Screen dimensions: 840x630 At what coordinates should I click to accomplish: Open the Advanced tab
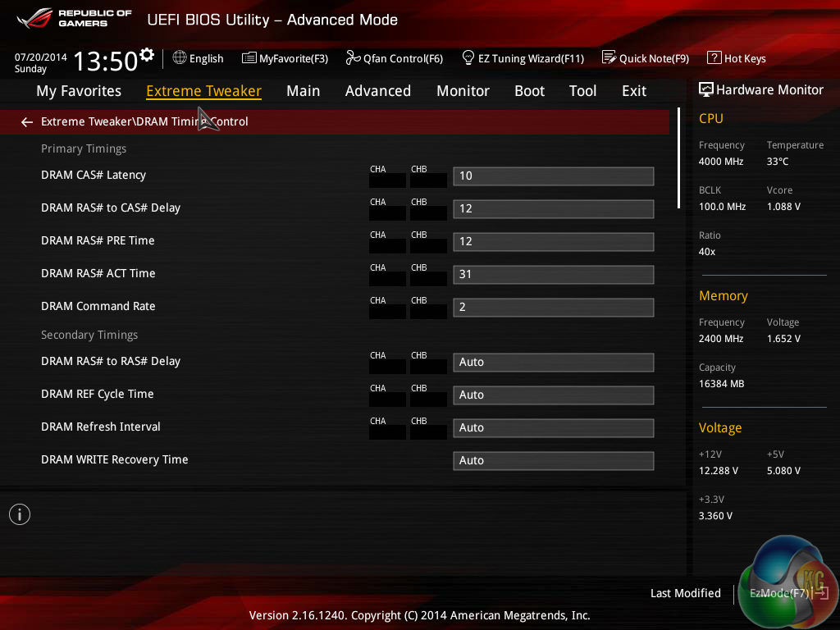377,91
